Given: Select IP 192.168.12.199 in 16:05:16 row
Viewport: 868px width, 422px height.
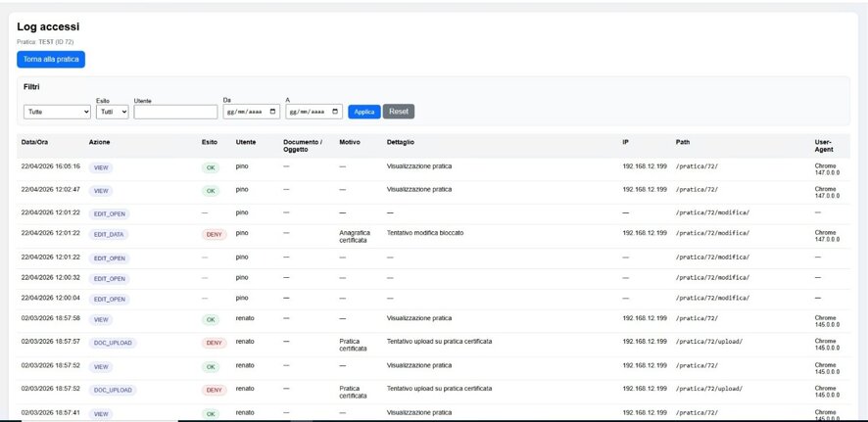Looking at the screenshot, I should click(x=645, y=165).
